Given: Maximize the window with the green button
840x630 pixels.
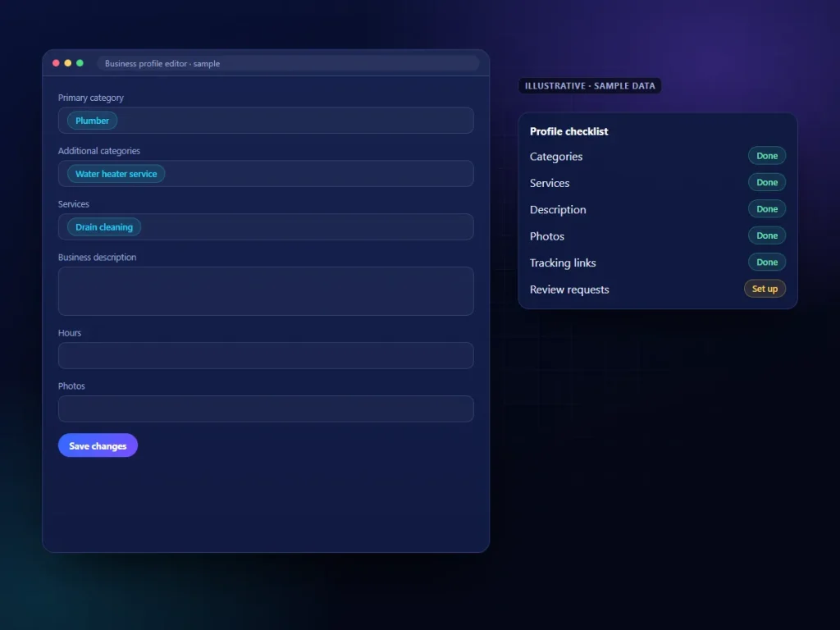Looking at the screenshot, I should click(80, 63).
